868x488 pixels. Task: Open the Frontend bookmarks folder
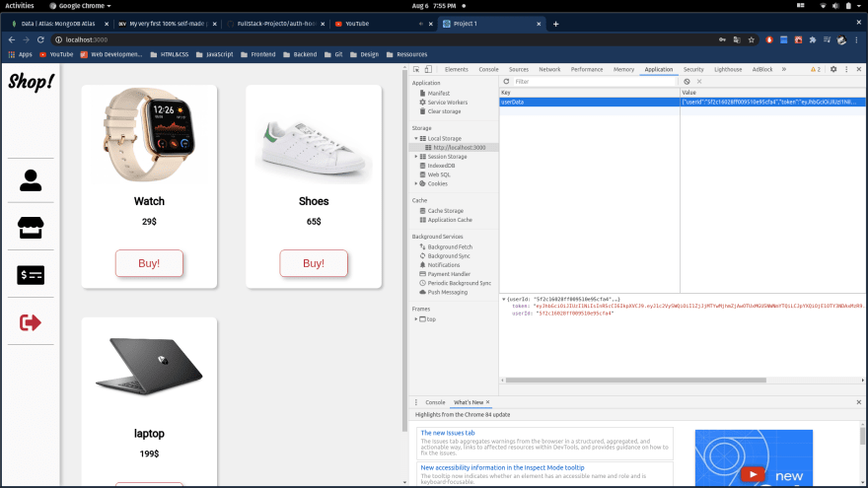(258, 54)
